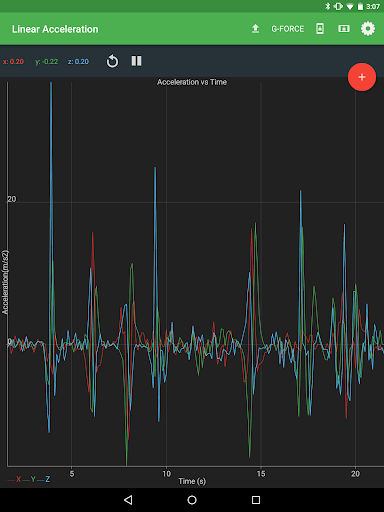384x512 pixels.
Task: Tap the z: 0.20 reading
Action: 78,62
